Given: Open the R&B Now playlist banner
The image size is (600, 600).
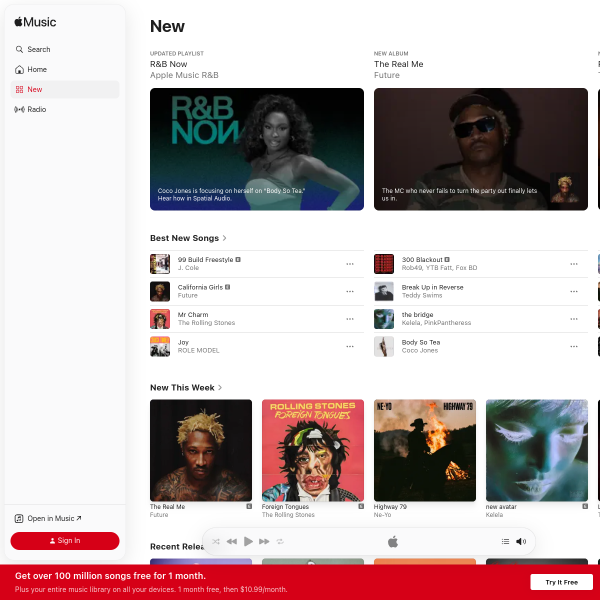Looking at the screenshot, I should point(257,149).
